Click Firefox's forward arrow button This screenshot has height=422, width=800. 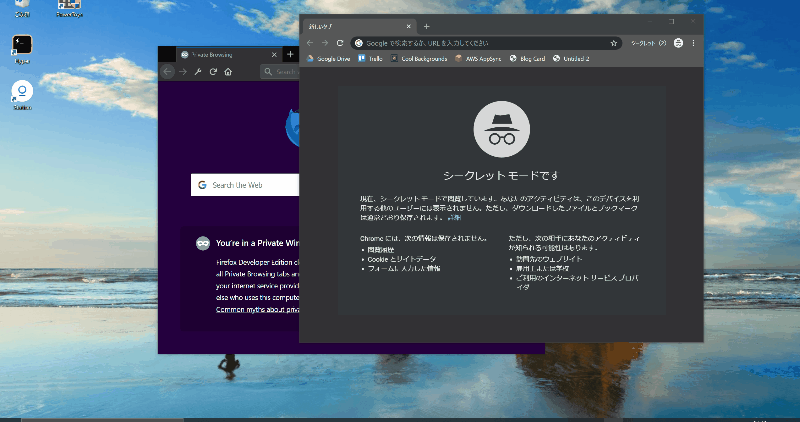pyautogui.click(x=183, y=72)
